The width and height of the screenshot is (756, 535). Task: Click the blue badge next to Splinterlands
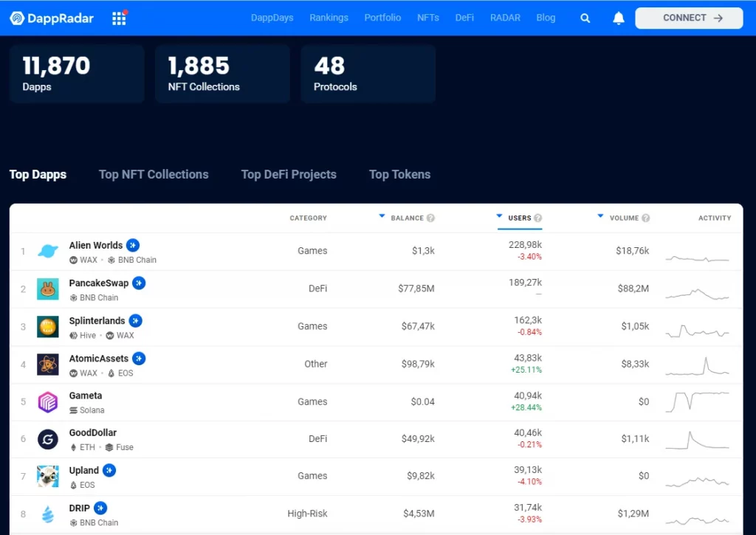tap(136, 320)
